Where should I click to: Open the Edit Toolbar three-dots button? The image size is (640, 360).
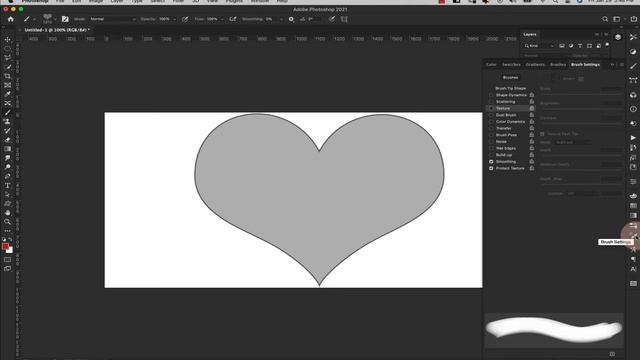[x=7, y=231]
